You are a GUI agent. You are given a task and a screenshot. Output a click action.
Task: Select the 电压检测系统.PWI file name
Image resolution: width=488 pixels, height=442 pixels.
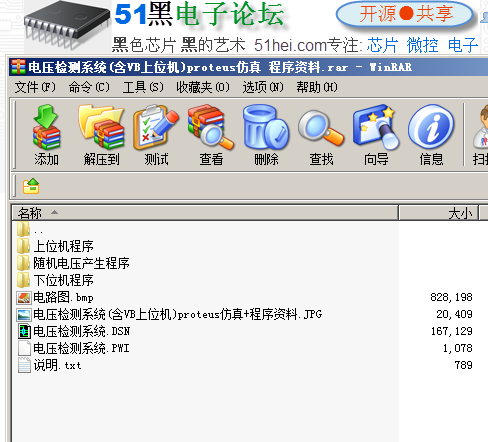(81, 348)
